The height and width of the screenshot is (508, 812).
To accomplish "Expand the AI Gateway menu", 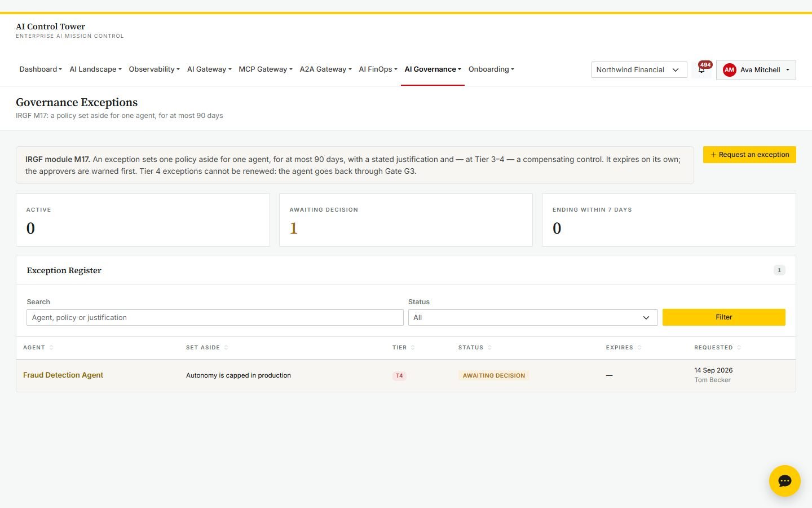I will pyautogui.click(x=209, y=69).
